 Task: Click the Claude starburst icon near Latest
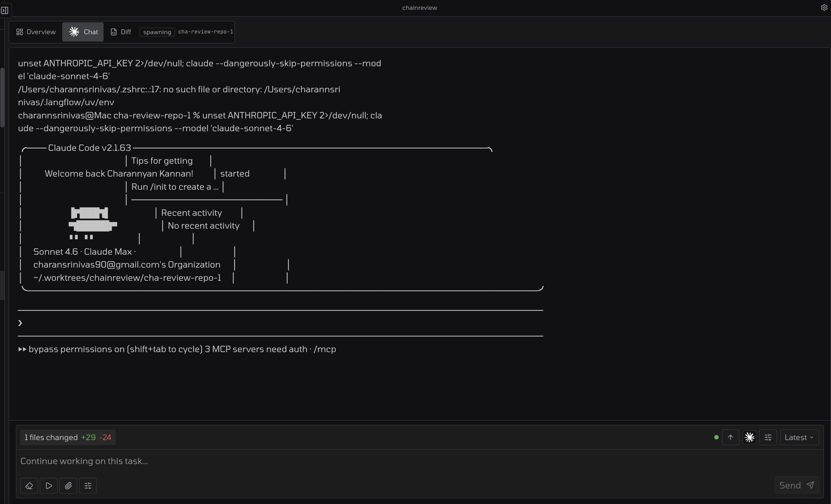tap(749, 437)
